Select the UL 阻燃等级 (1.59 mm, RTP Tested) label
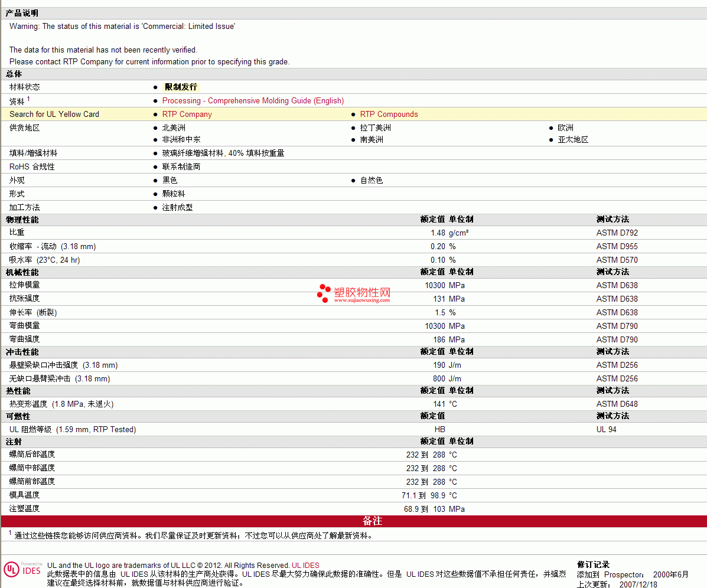707x588 pixels. pyautogui.click(x=73, y=430)
